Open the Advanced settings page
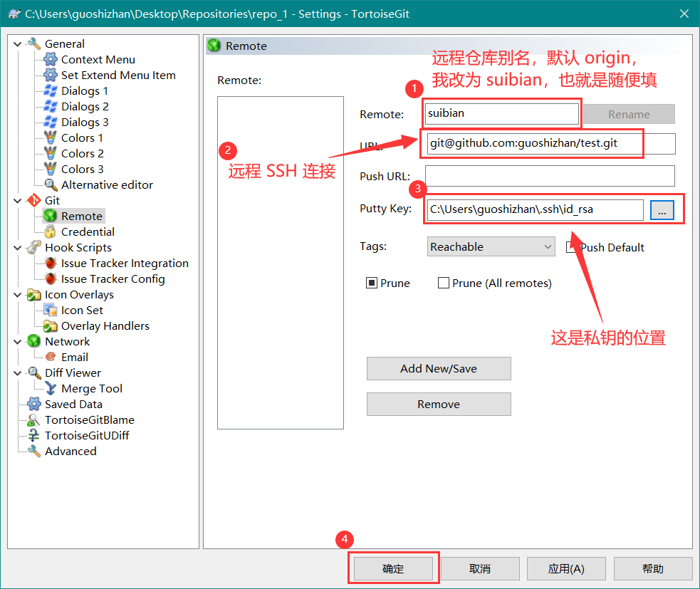Image resolution: width=700 pixels, height=589 pixels. (70, 452)
